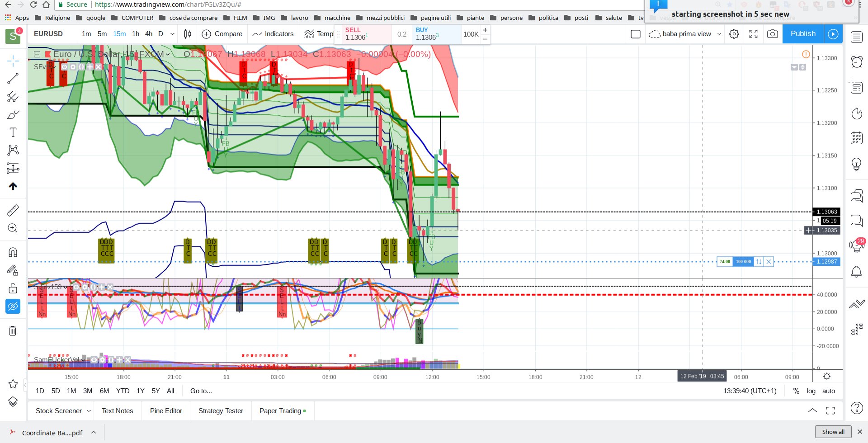Open the hotlists flame panel
This screenshot has width=868, height=443.
tap(857, 113)
